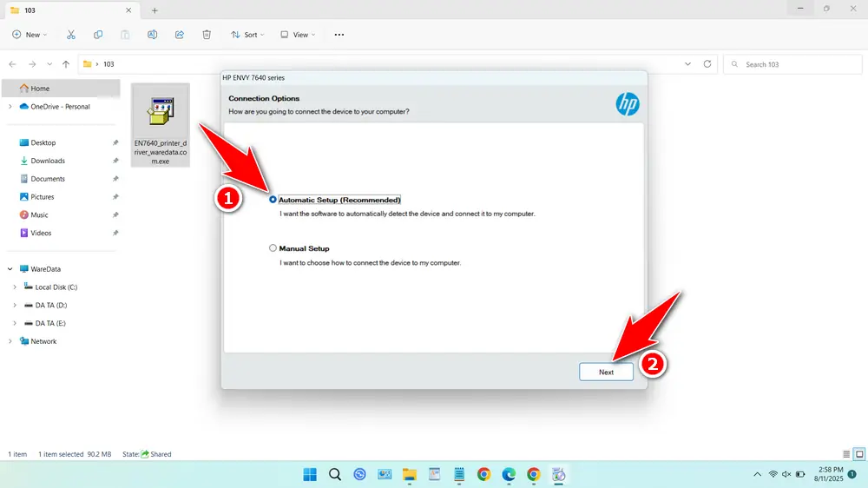The width and height of the screenshot is (868, 488).
Task: Click the Search 103 field
Action: coord(792,64)
